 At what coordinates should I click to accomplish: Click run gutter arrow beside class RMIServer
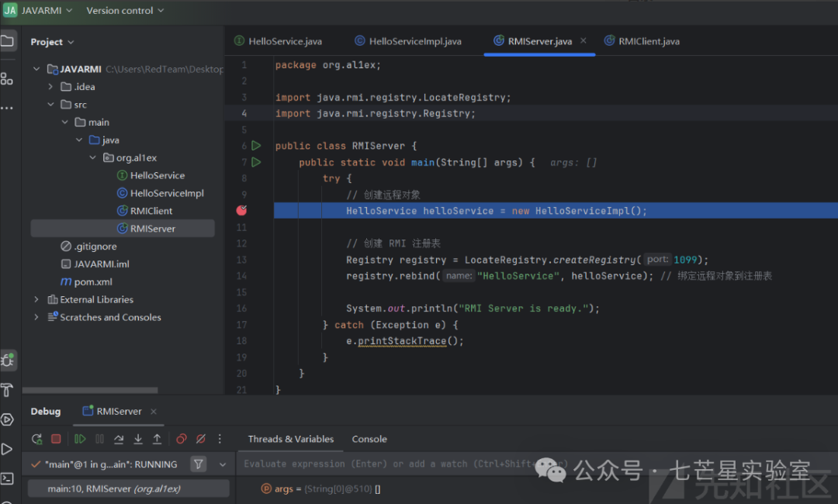click(x=257, y=146)
